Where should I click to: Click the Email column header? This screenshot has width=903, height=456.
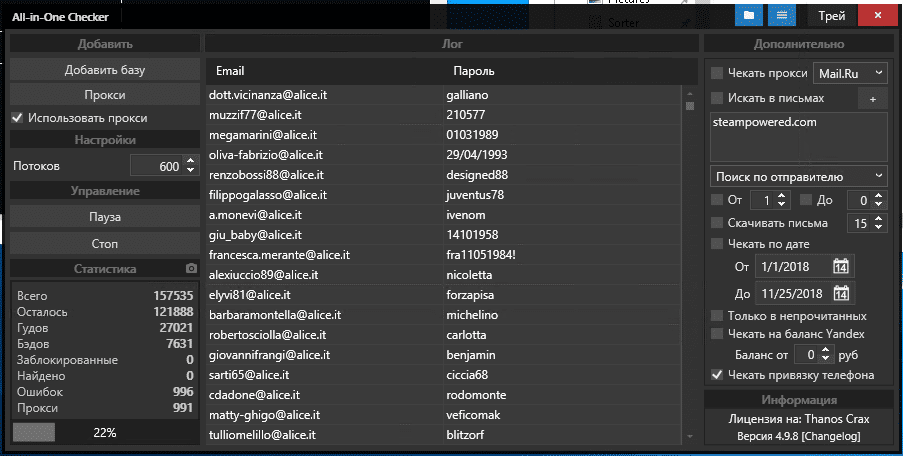pyautogui.click(x=230, y=71)
